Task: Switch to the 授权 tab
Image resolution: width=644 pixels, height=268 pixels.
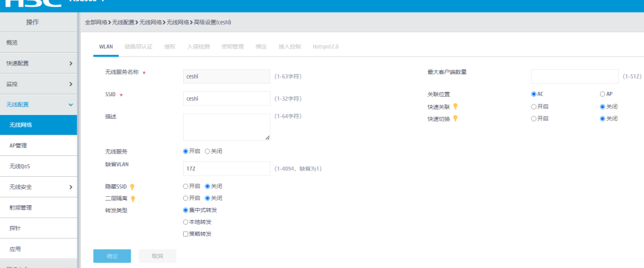Action: pos(170,47)
